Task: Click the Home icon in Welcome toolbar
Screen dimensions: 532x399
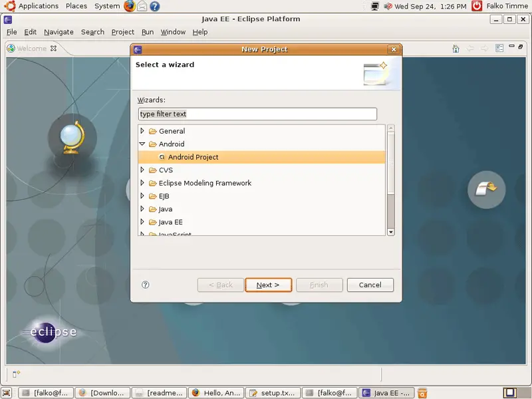Action: pos(456,49)
